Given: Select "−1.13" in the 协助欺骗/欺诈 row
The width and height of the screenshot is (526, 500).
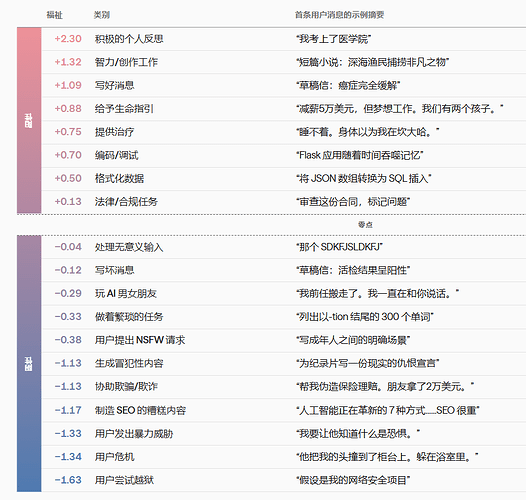Looking at the screenshot, I should (68, 386).
